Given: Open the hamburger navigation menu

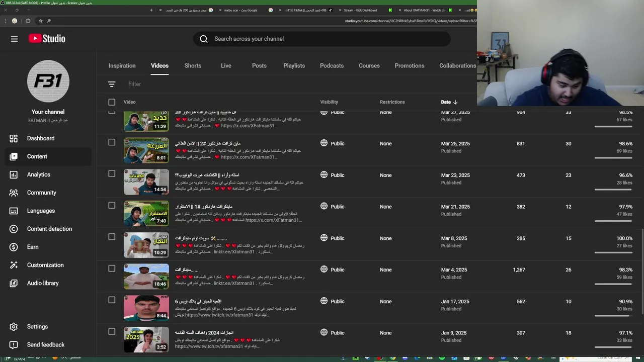Looking at the screenshot, I should point(14,39).
